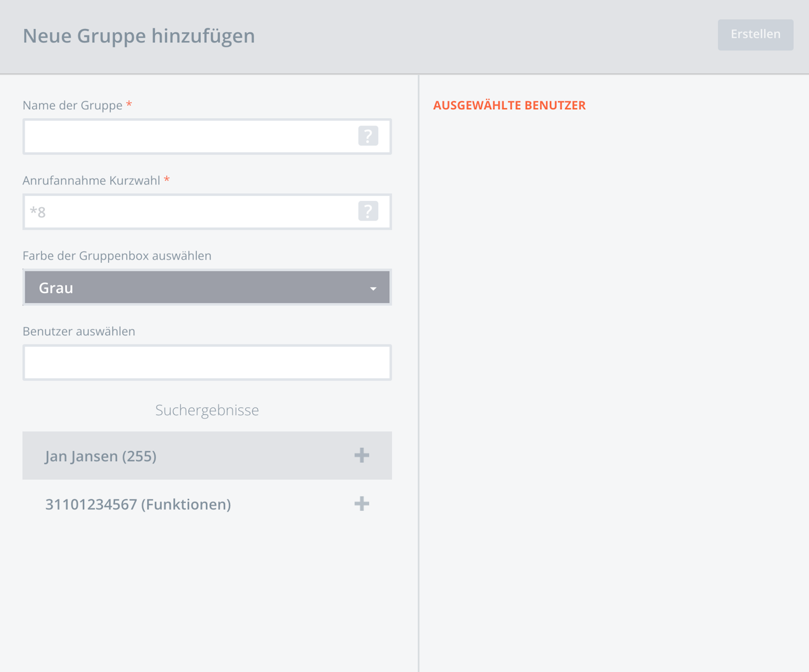Click the Benutzer auswählen search box
Screen dimensions: 809x672
pos(207,363)
